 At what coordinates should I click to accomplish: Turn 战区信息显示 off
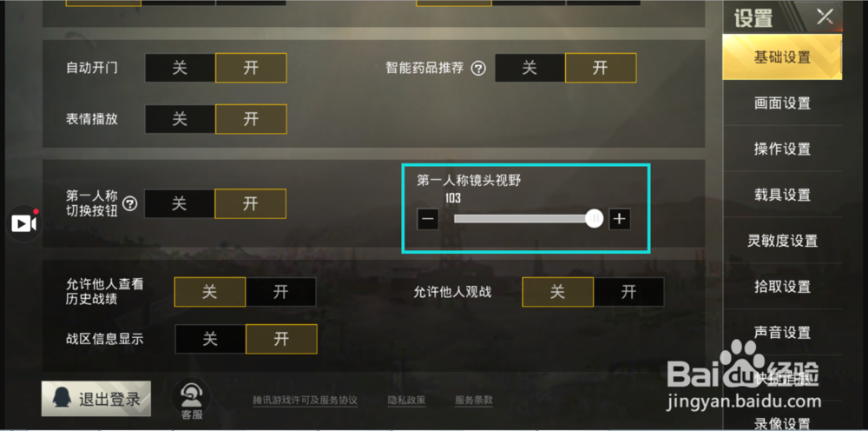pos(210,339)
